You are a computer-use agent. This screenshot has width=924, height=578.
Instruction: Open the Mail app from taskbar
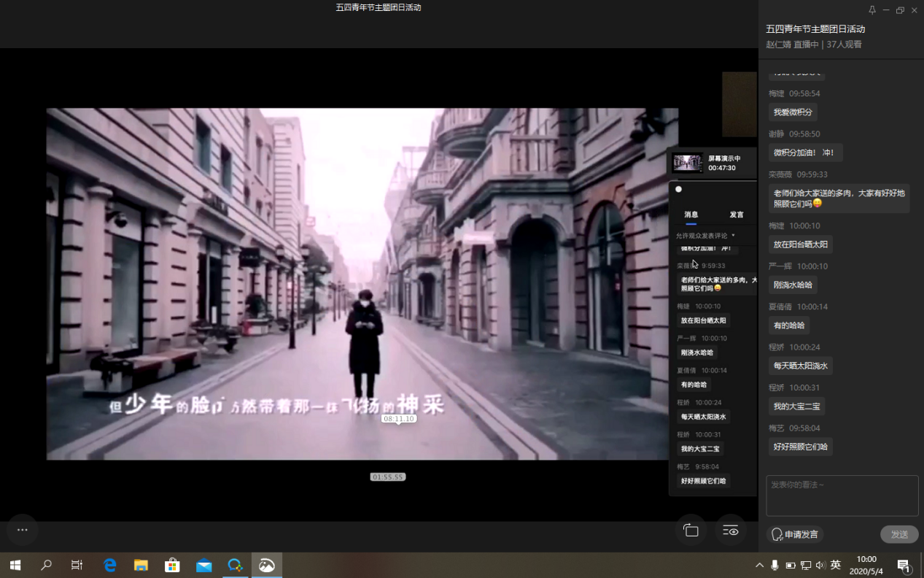click(x=203, y=565)
